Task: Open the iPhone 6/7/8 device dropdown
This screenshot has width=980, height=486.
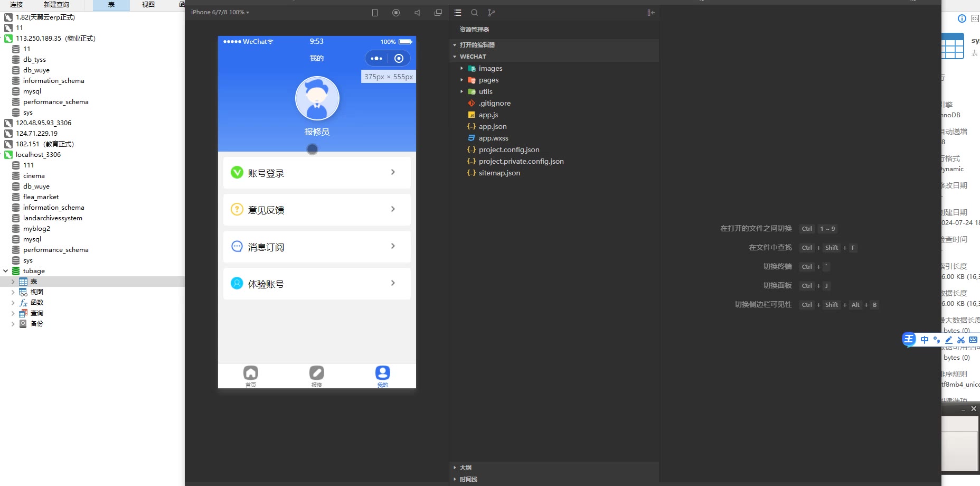Action: (220, 12)
